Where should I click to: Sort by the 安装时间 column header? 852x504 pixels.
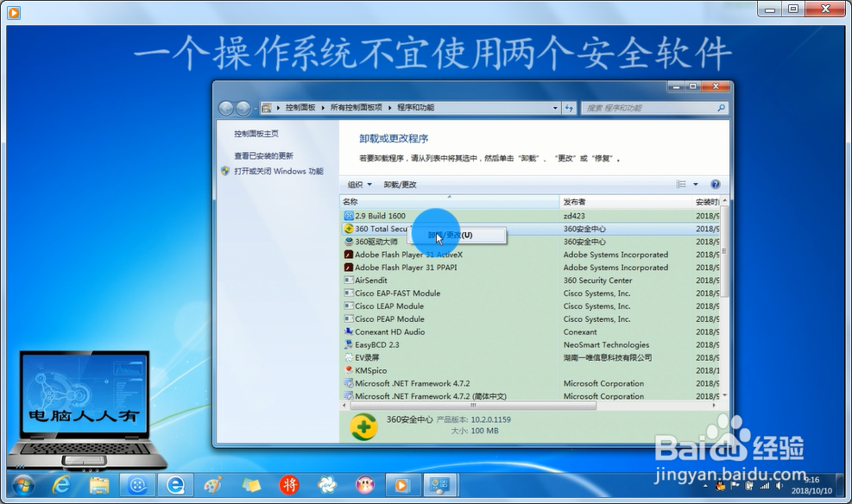point(706,201)
